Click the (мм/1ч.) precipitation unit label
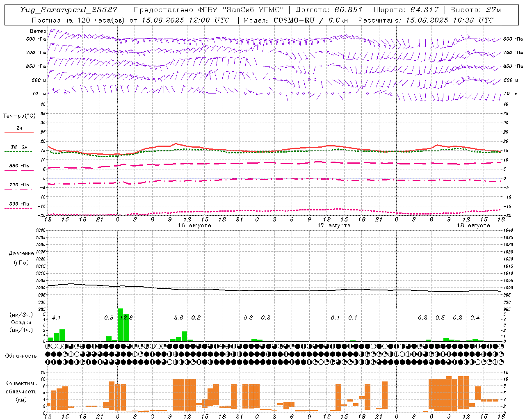Image resolution: width=525 pixels, height=420 pixels. pos(21,331)
